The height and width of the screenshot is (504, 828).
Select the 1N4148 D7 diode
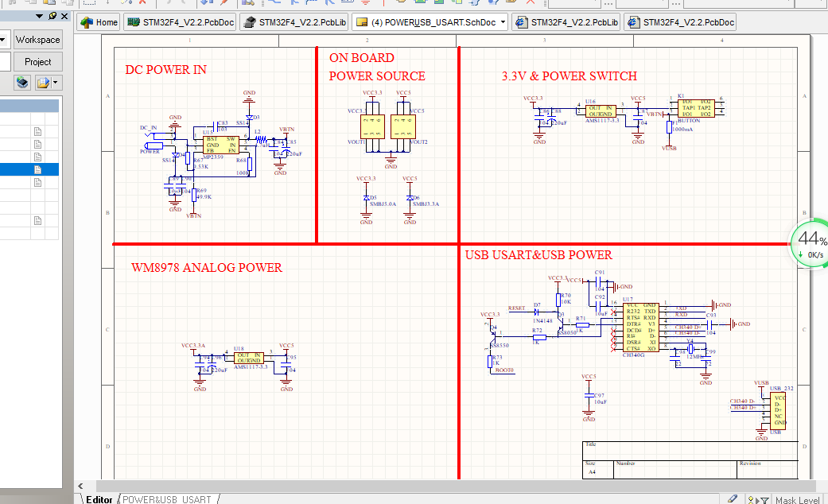537,312
